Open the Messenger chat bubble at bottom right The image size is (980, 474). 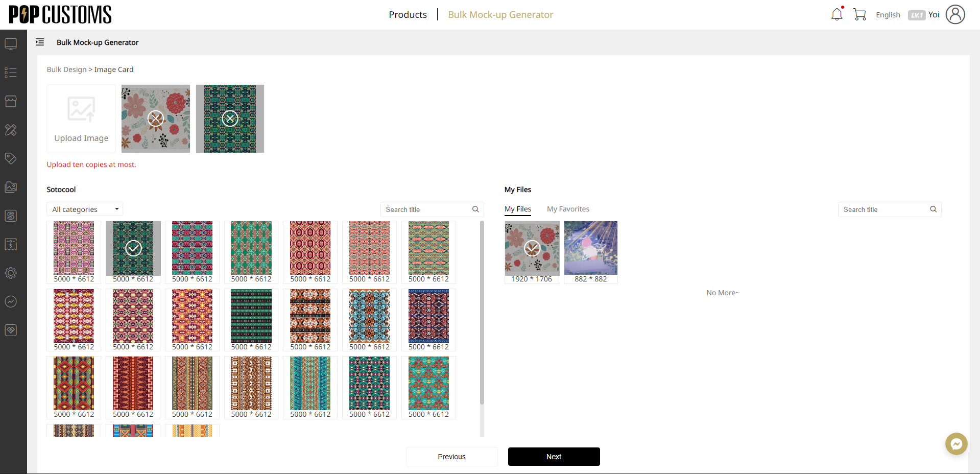point(955,444)
